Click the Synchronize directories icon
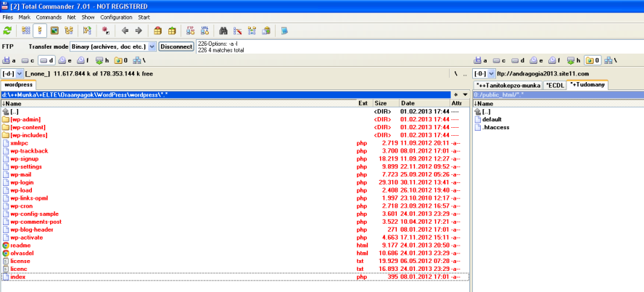Viewport: 644px width, 292px height. [252, 31]
